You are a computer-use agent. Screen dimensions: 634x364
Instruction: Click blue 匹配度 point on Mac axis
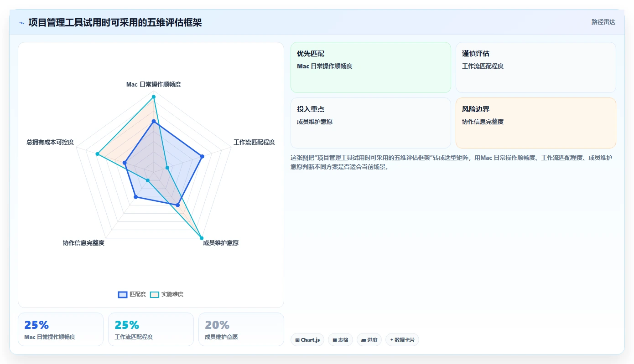(x=154, y=122)
